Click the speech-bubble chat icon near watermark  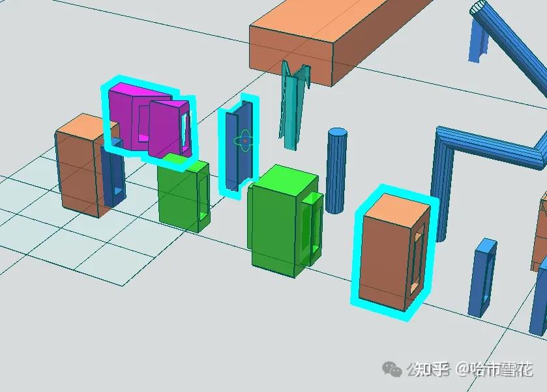click(396, 372)
